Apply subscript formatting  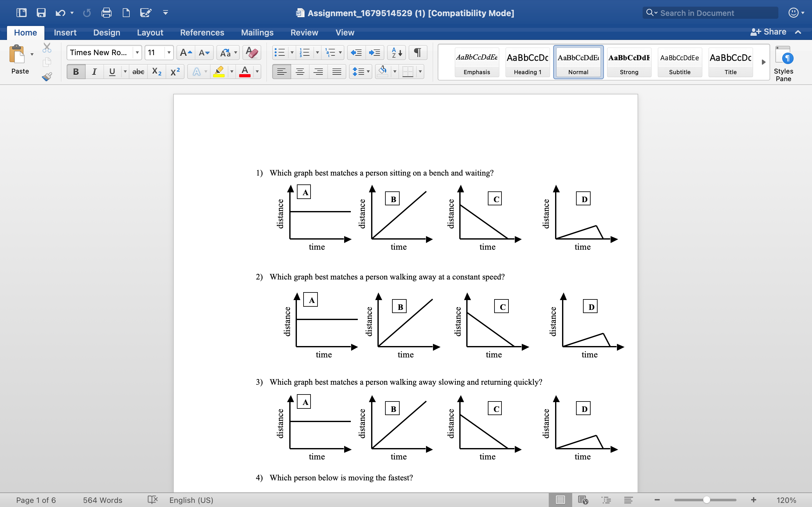pyautogui.click(x=156, y=71)
